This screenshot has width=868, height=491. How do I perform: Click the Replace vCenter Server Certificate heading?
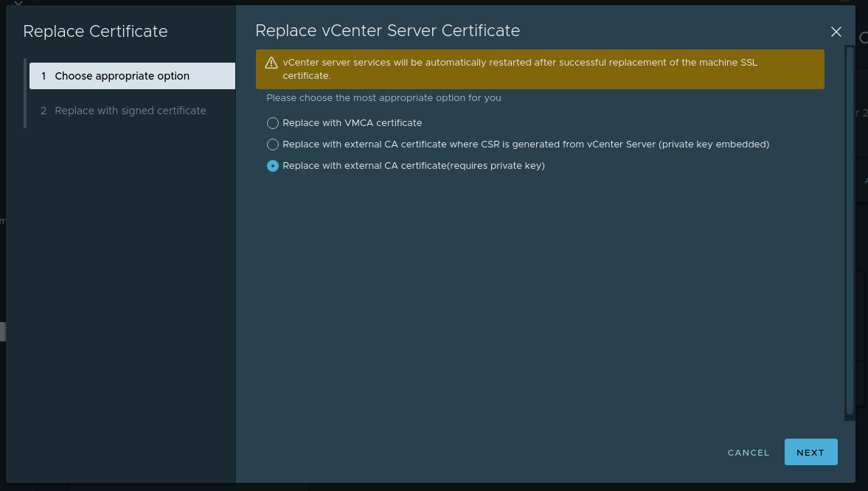pos(387,31)
